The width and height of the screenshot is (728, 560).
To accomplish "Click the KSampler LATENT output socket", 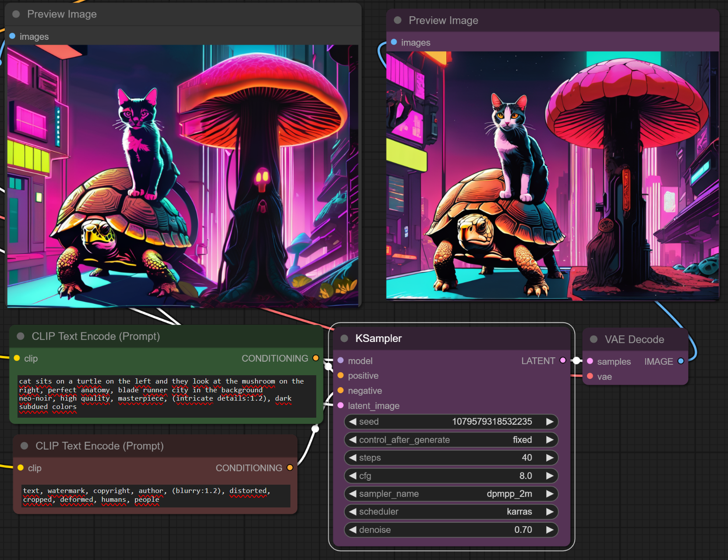I will click(x=563, y=360).
